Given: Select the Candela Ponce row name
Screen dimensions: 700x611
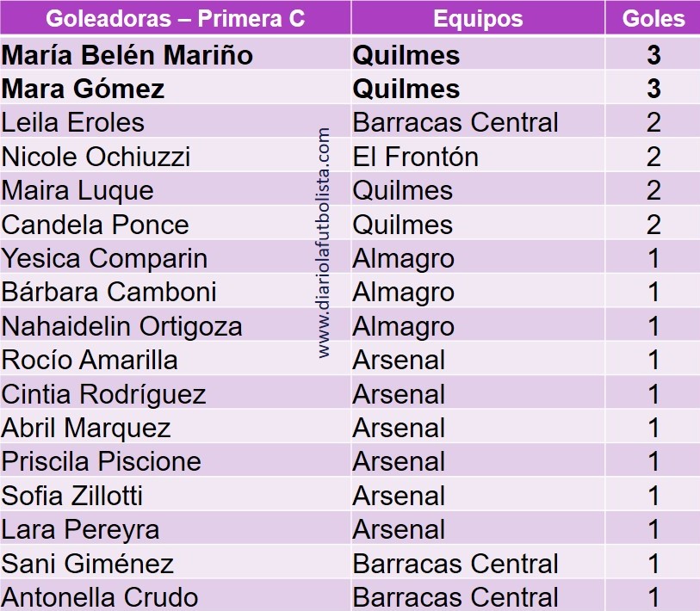Looking at the screenshot, I should [95, 225].
